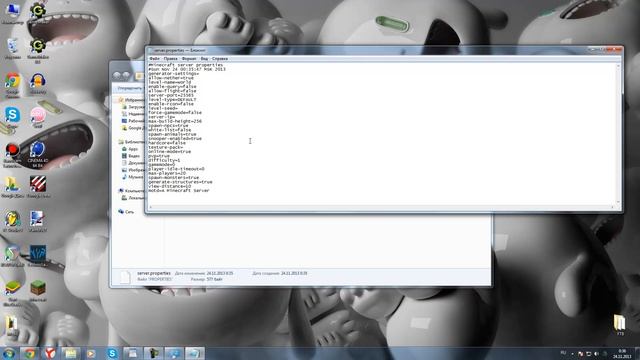Open Chrome from the taskbar
The width and height of the screenshot is (640, 360).
(29, 353)
